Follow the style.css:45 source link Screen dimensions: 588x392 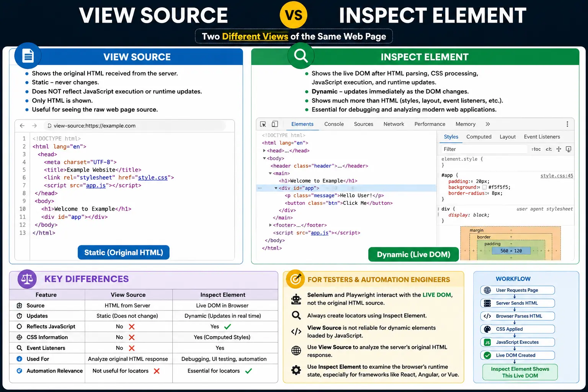tap(557, 176)
